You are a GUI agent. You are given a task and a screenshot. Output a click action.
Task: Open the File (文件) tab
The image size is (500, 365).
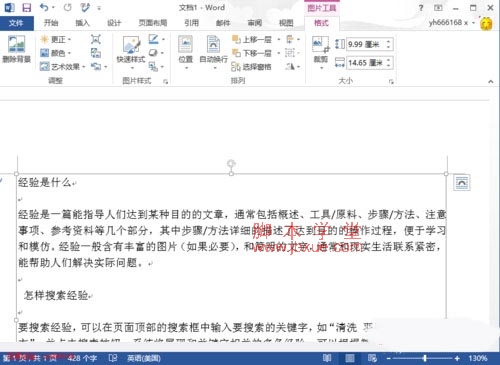pyautogui.click(x=16, y=23)
